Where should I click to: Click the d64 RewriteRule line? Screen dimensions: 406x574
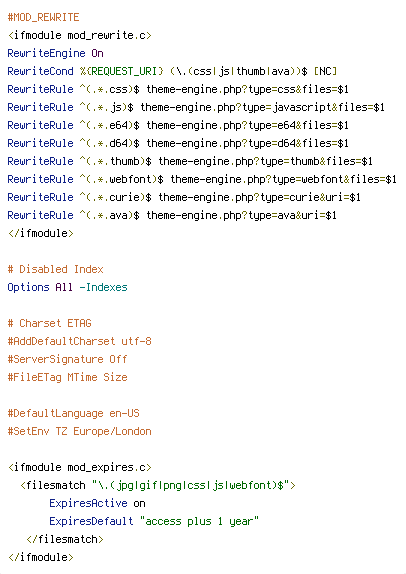[x=178, y=143]
